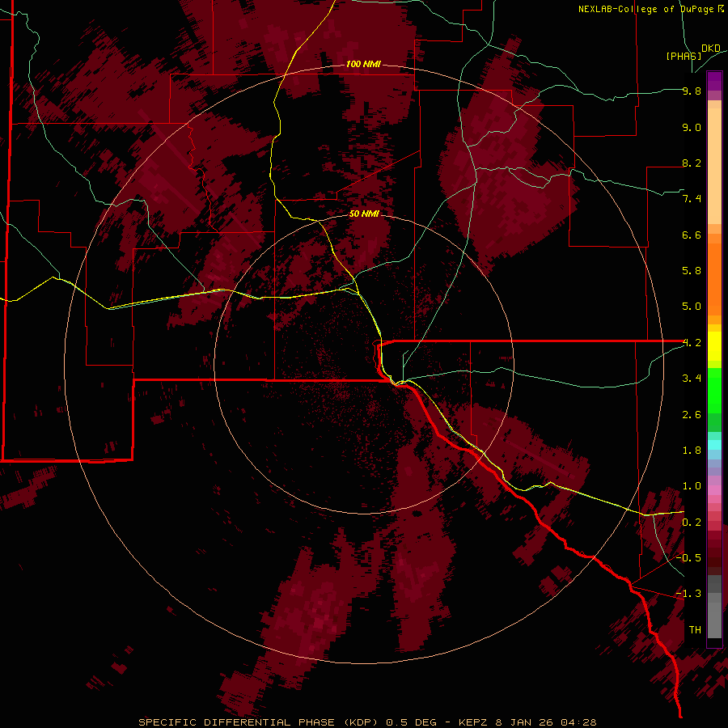Click the 0.2 value on the scale

[692, 523]
